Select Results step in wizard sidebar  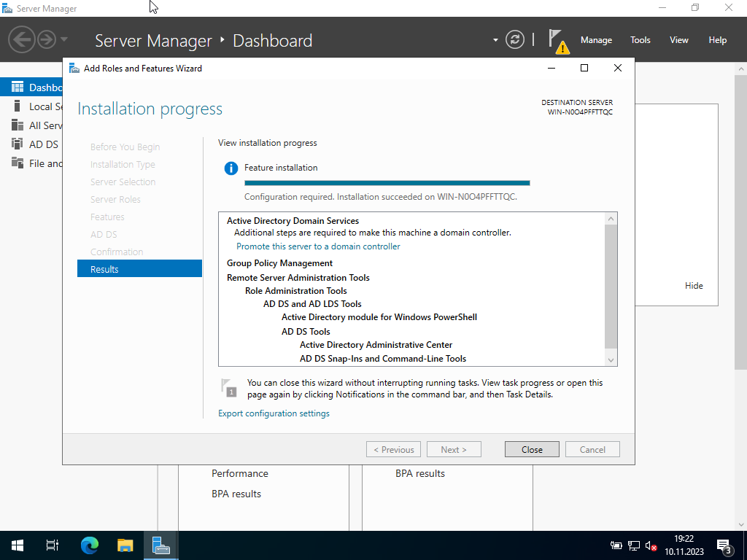click(139, 268)
